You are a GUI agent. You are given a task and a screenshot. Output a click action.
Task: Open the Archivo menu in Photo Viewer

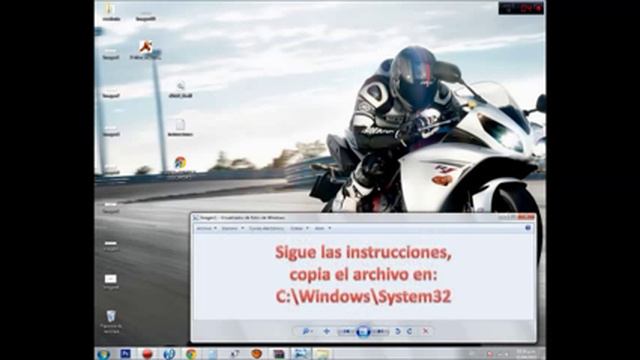pyautogui.click(x=207, y=229)
